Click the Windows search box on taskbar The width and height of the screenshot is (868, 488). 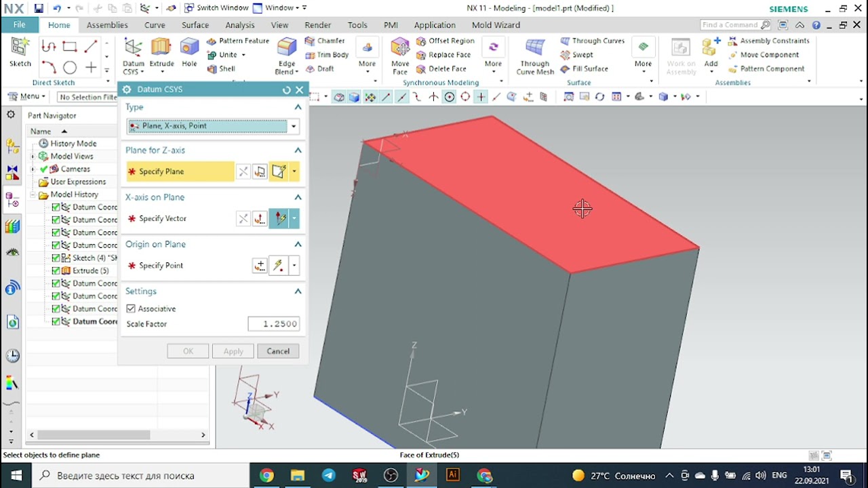[x=141, y=475]
